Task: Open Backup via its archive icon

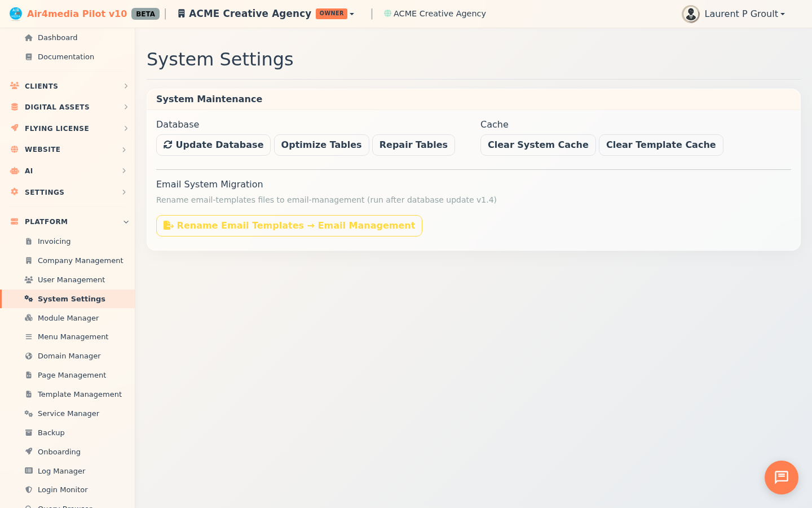Action: tap(29, 432)
